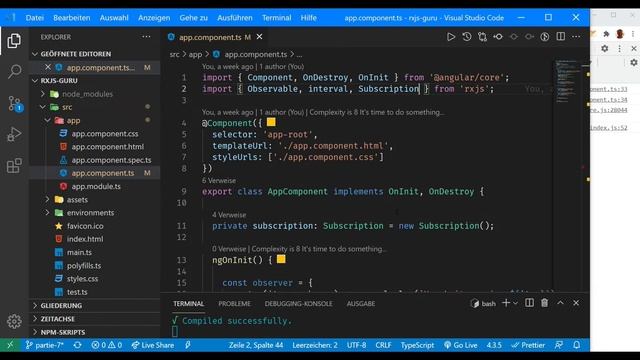Open errors and warnings count in status bar

107,345
